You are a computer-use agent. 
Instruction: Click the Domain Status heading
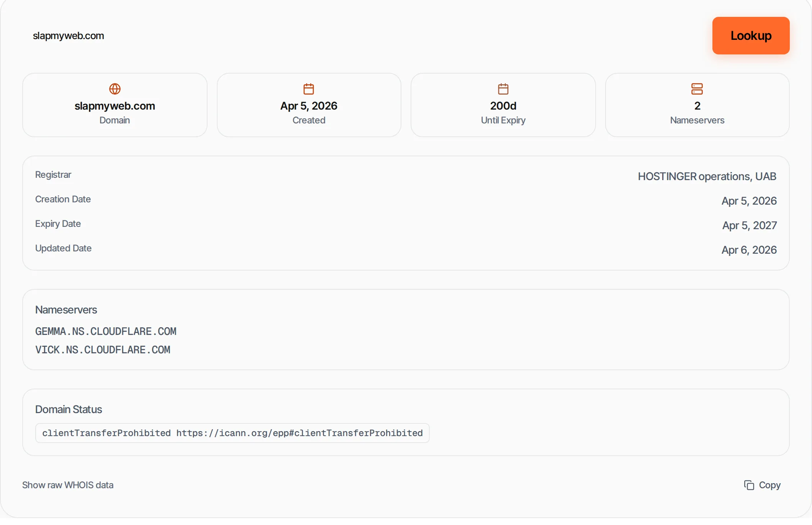tap(69, 409)
